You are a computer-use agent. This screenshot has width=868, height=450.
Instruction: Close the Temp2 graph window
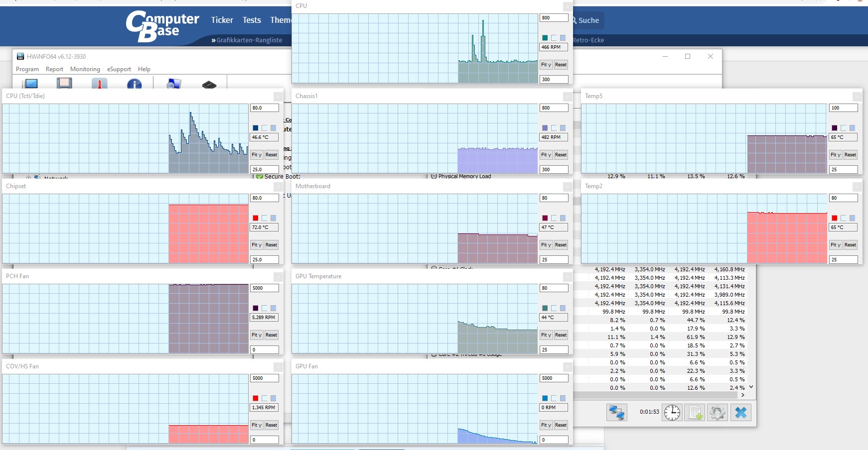click(x=857, y=187)
